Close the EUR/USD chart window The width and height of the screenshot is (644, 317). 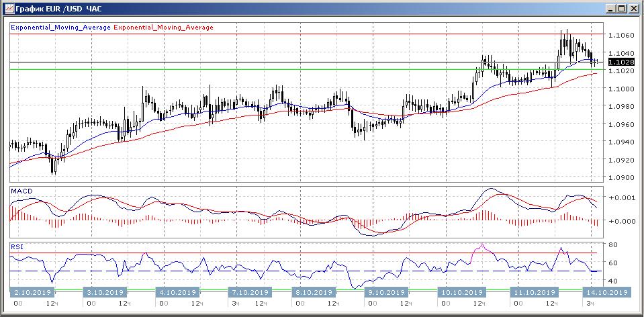pos(633,9)
